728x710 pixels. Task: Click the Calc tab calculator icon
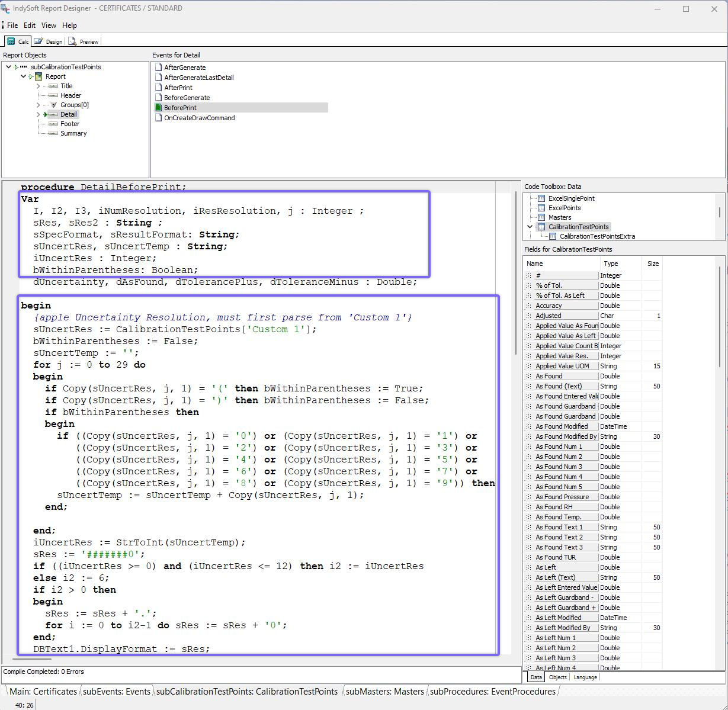coord(11,41)
